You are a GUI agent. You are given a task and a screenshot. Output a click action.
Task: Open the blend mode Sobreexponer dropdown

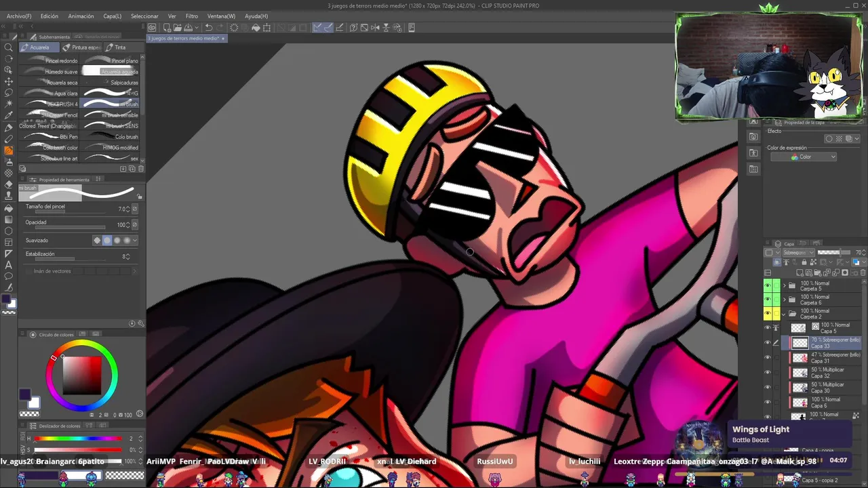(797, 253)
